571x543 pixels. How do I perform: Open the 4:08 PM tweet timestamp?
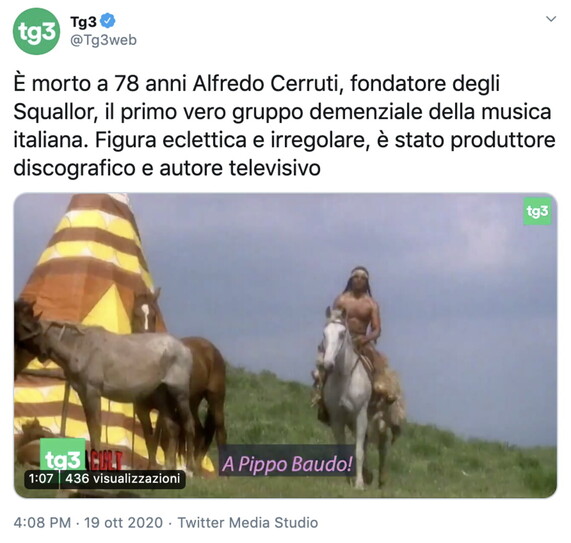click(42, 523)
